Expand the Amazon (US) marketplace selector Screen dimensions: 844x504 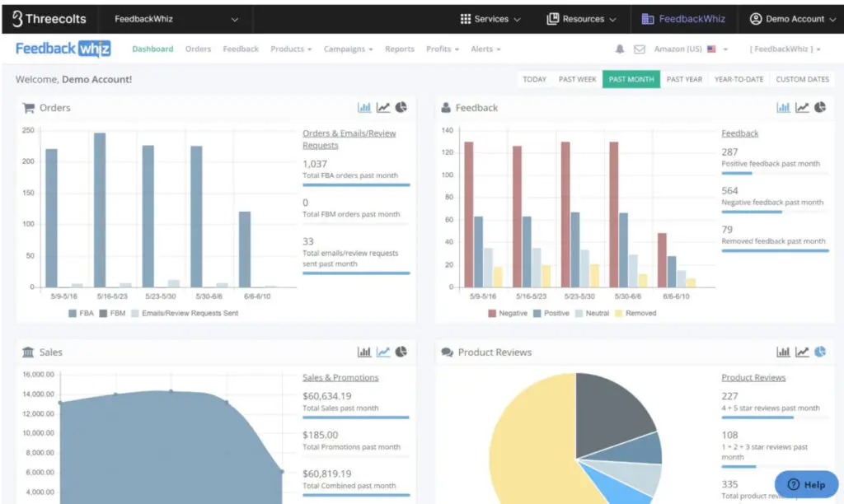tap(691, 49)
